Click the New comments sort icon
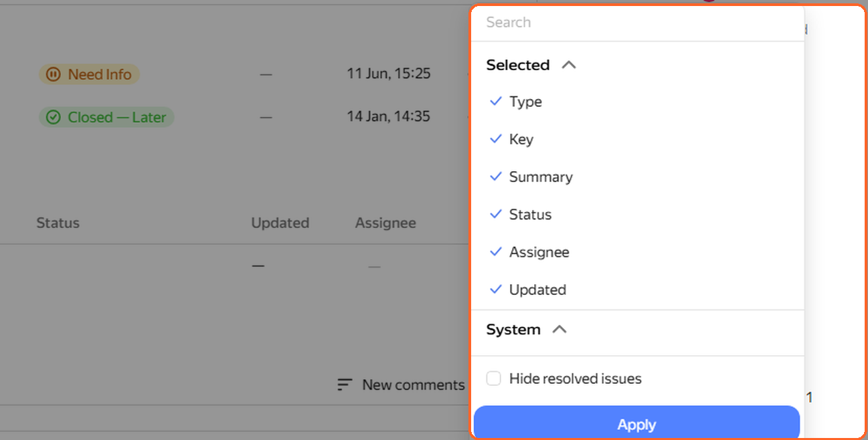The height and width of the screenshot is (440, 868). [345, 385]
